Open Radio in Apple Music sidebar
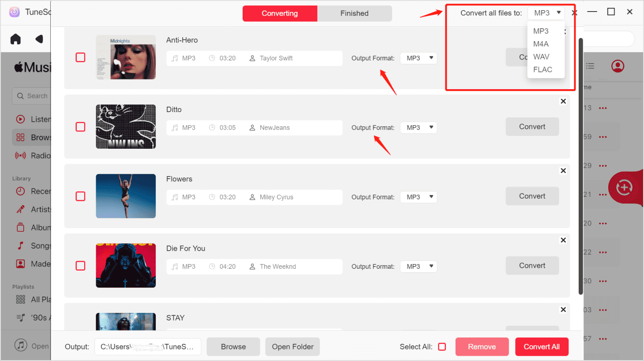Image resolution: width=644 pixels, height=361 pixels. pyautogui.click(x=33, y=155)
